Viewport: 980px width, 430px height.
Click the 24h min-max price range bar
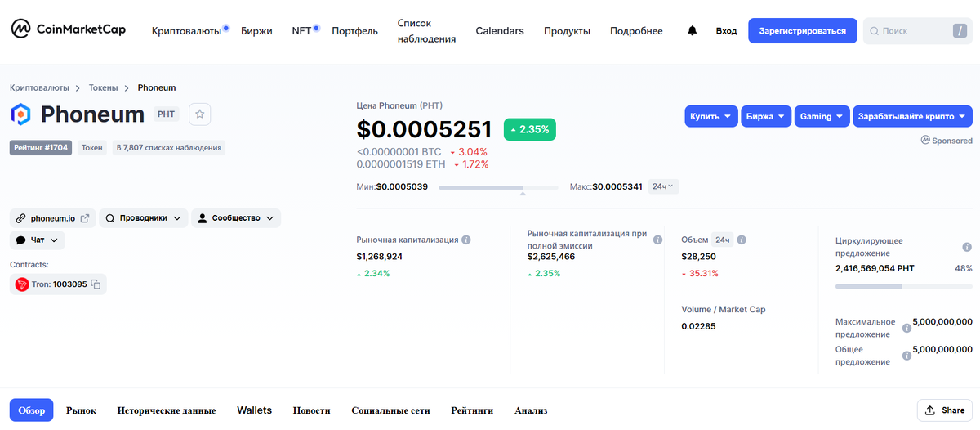[499, 188]
